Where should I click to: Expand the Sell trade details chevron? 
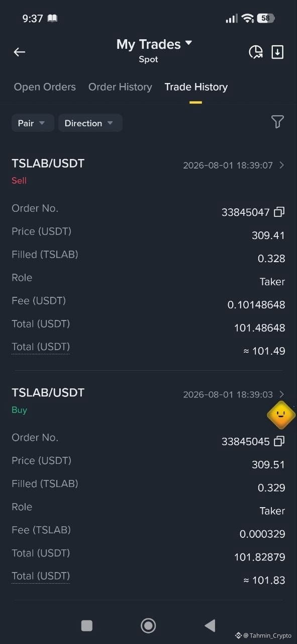pyautogui.click(x=281, y=165)
